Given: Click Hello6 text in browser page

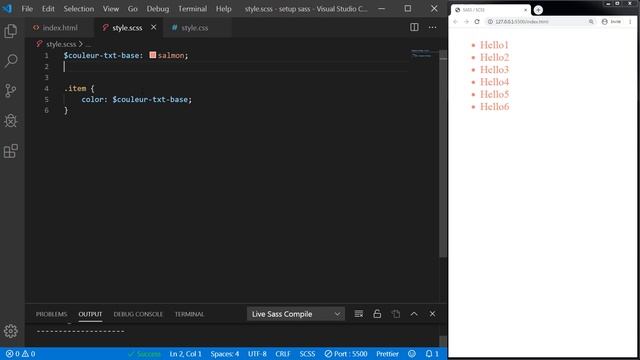Looking at the screenshot, I should point(494,107).
